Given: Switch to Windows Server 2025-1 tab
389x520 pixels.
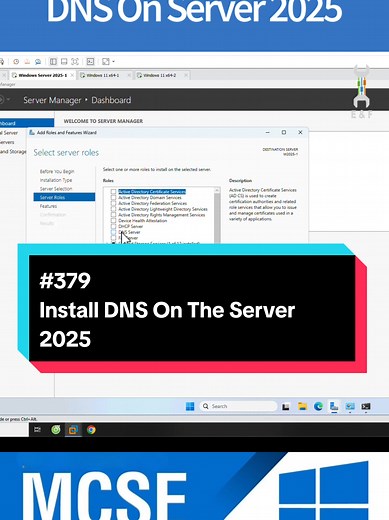Looking at the screenshot, I should (42, 75).
